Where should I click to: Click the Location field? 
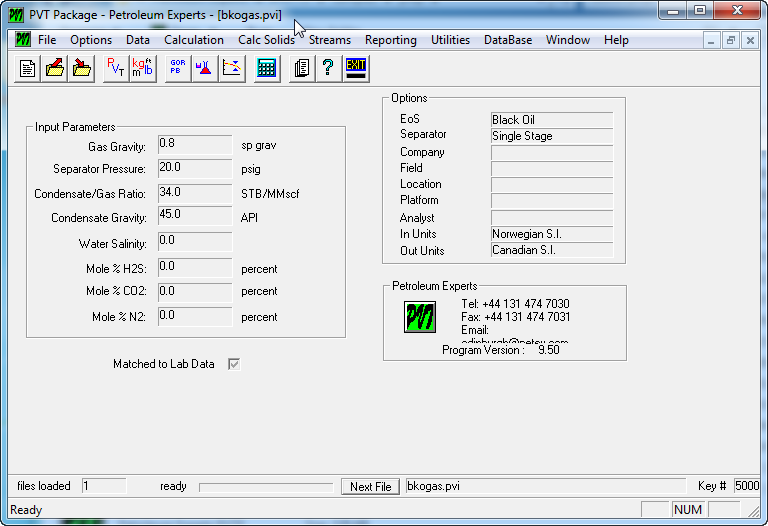tap(552, 185)
